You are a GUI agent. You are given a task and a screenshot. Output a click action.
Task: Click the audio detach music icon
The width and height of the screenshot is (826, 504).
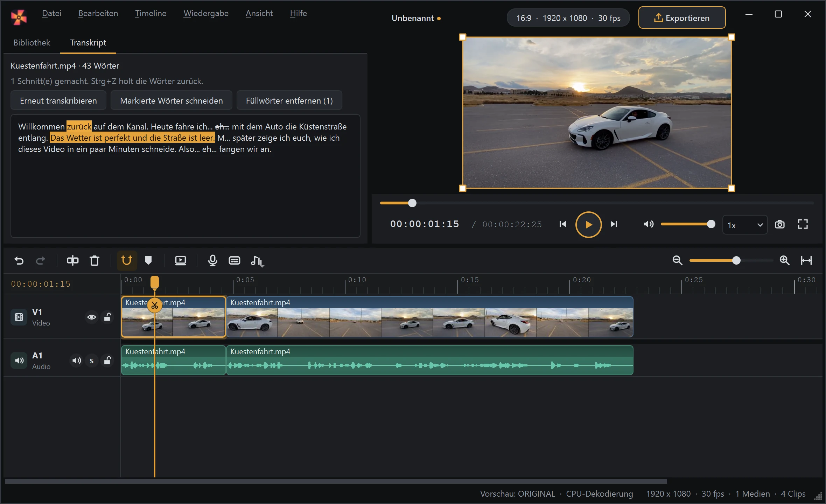click(x=257, y=261)
